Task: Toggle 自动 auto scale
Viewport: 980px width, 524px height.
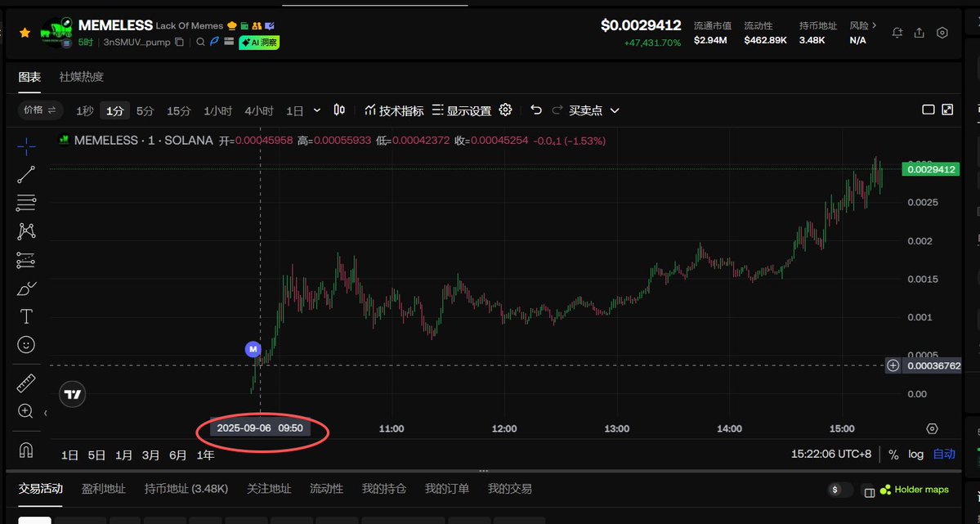Action: (944, 455)
